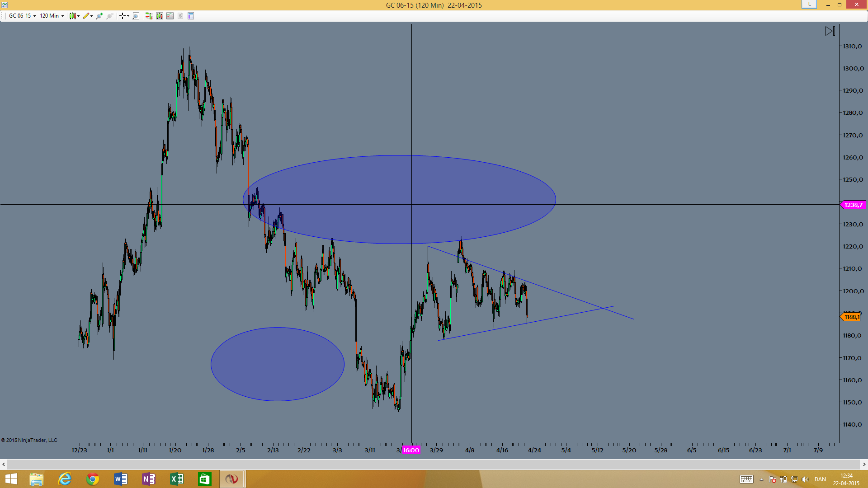
Task: Toggle the L link button in titlebar
Action: tap(809, 4)
